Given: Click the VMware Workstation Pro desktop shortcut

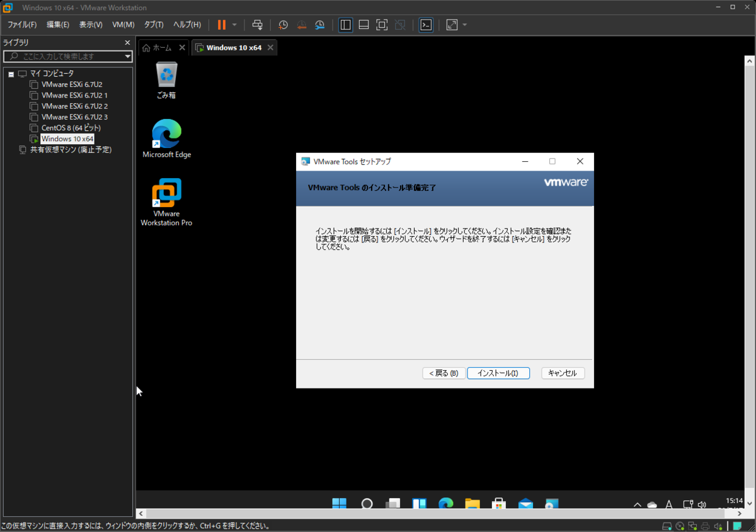Looking at the screenshot, I should (167, 203).
